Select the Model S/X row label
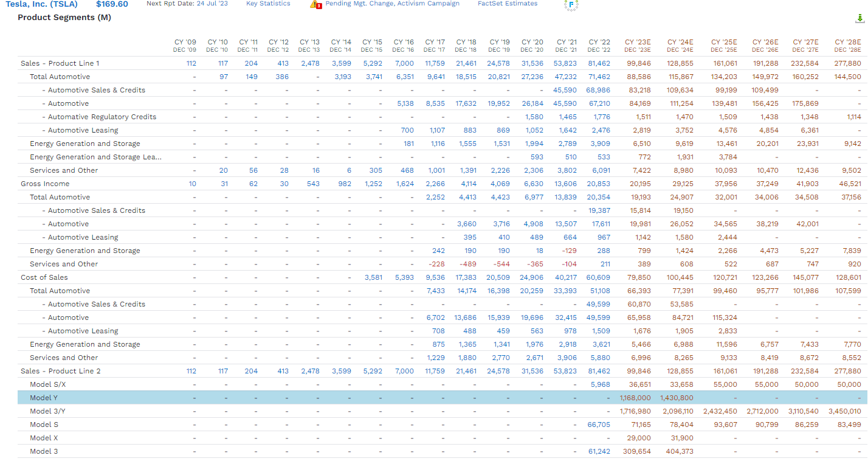The image size is (868, 461). click(x=48, y=384)
